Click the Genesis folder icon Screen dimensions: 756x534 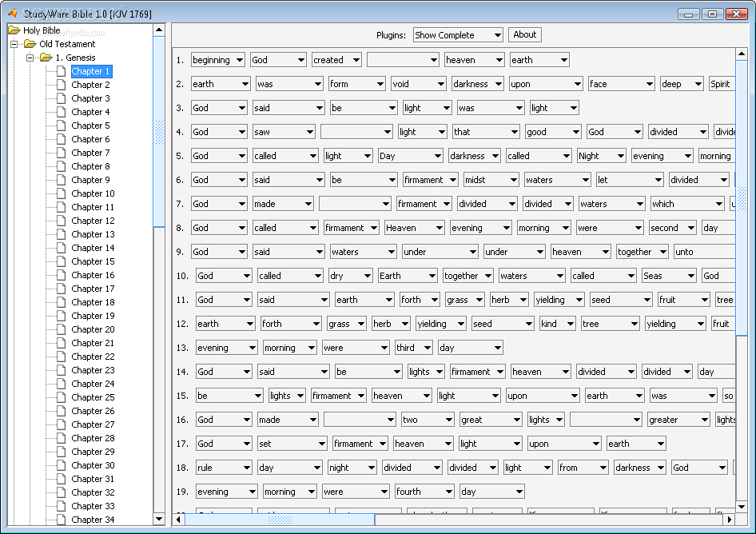tap(46, 58)
